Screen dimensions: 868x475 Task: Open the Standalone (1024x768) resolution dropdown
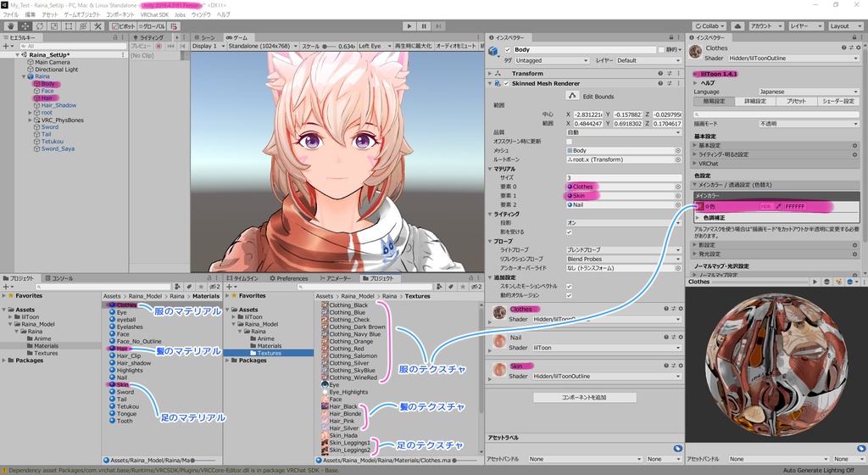pos(263,46)
